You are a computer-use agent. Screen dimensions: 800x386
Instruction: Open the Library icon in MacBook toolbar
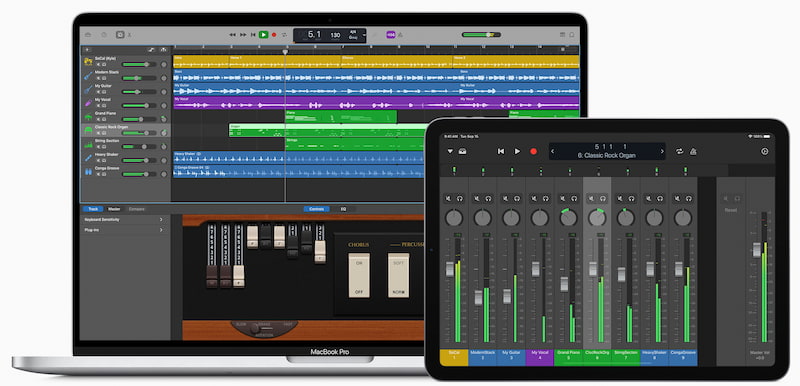click(x=88, y=35)
